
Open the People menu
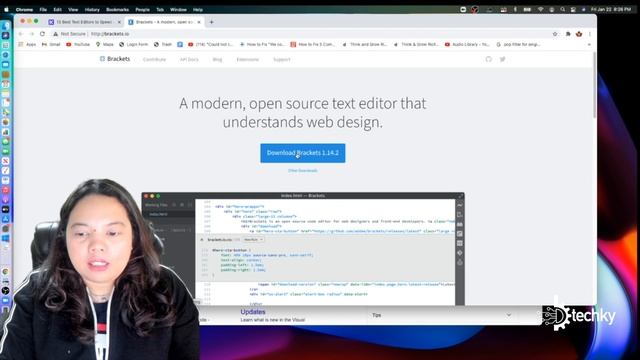coord(142,9)
